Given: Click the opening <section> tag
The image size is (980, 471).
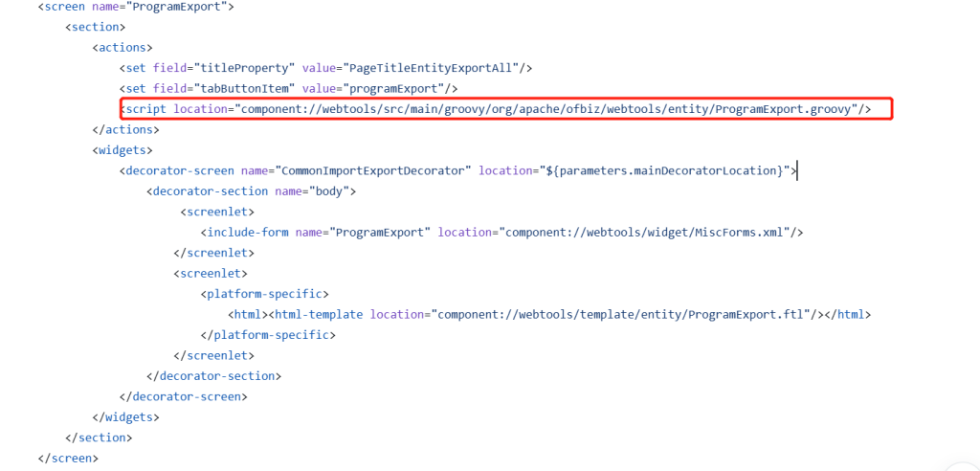Looking at the screenshot, I should pyautogui.click(x=96, y=27).
